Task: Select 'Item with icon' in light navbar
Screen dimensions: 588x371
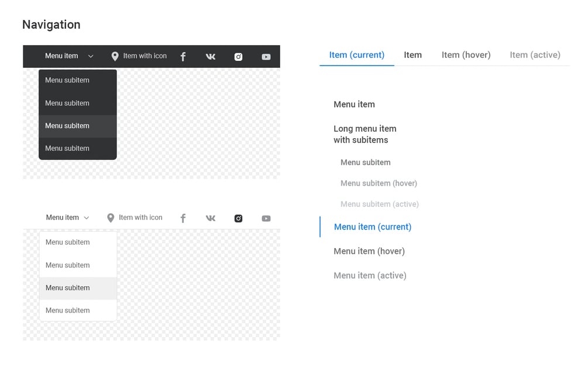Action: tap(140, 218)
